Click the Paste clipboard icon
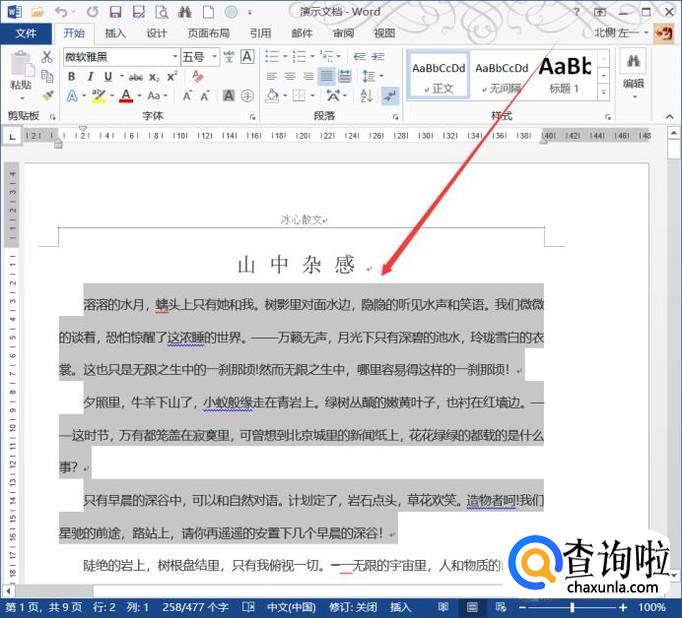 (20, 70)
